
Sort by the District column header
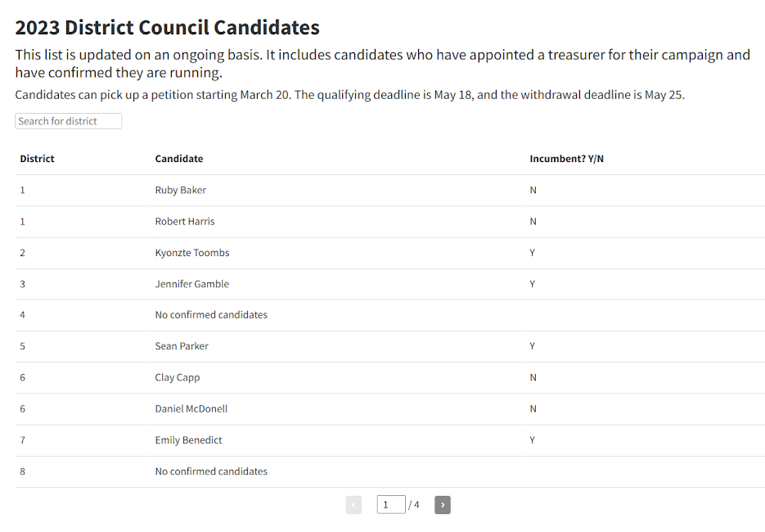pos(37,159)
